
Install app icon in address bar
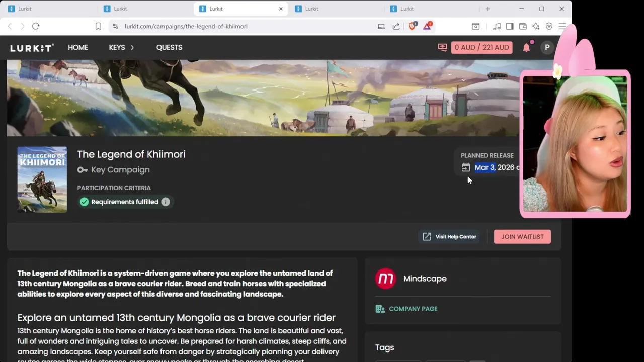click(381, 26)
